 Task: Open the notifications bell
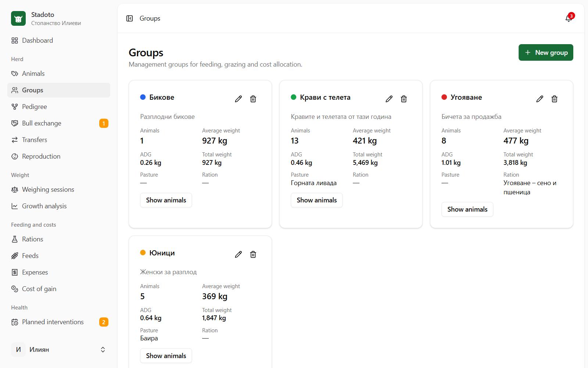[569, 18]
